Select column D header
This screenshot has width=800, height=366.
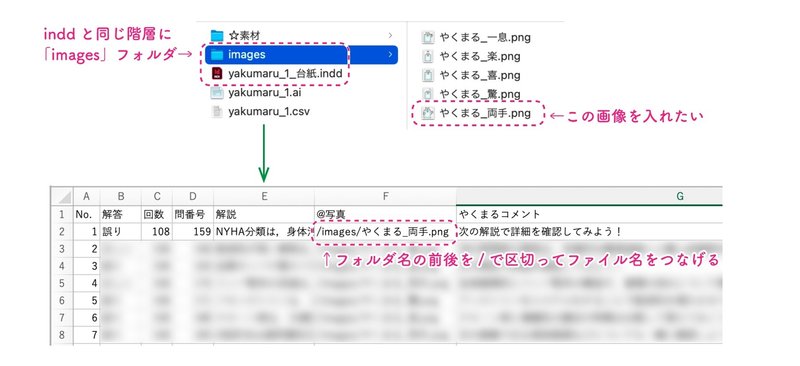pyautogui.click(x=193, y=197)
